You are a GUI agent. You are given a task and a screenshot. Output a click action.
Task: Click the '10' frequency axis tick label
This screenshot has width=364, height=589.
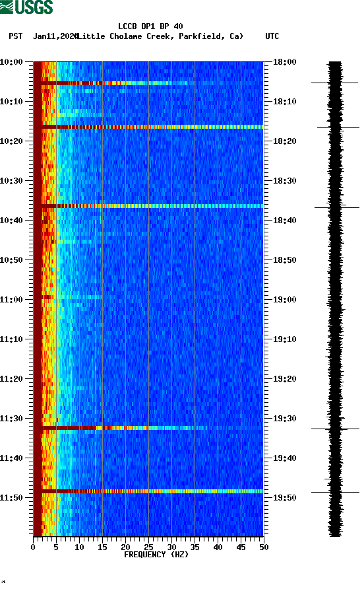click(x=79, y=547)
